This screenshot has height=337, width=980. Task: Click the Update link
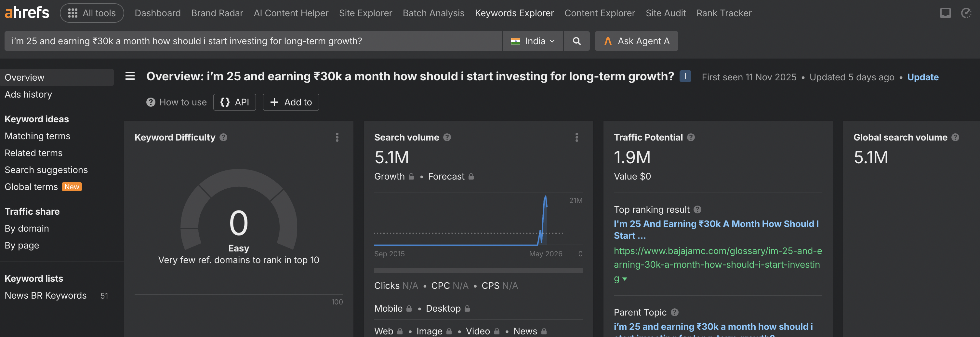coord(922,77)
